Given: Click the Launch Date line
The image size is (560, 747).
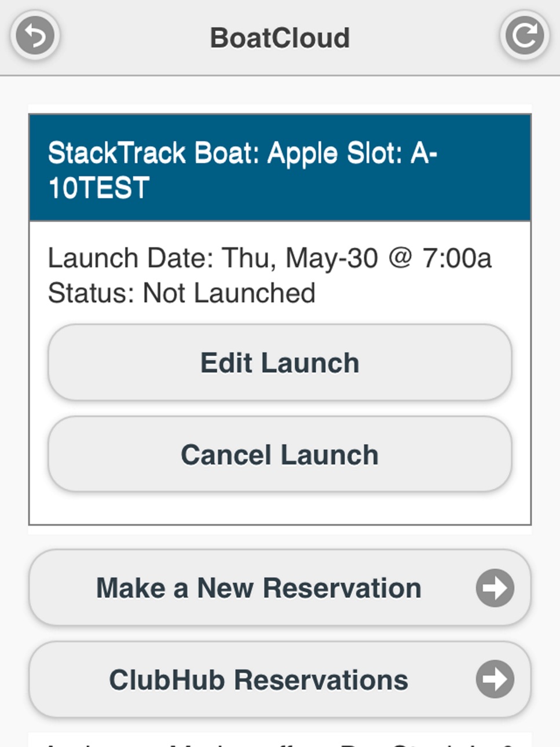Looking at the screenshot, I should [269, 258].
